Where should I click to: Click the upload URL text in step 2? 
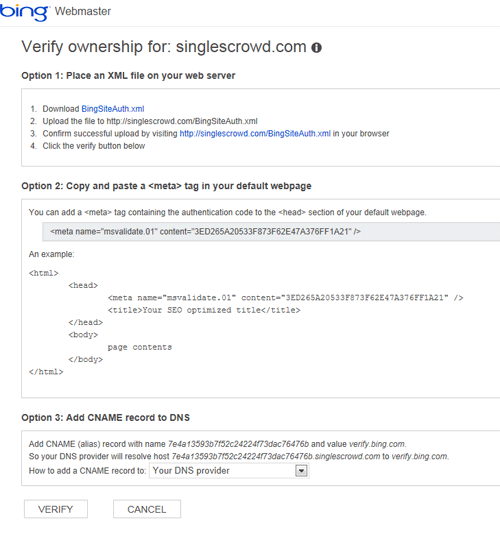click(182, 121)
